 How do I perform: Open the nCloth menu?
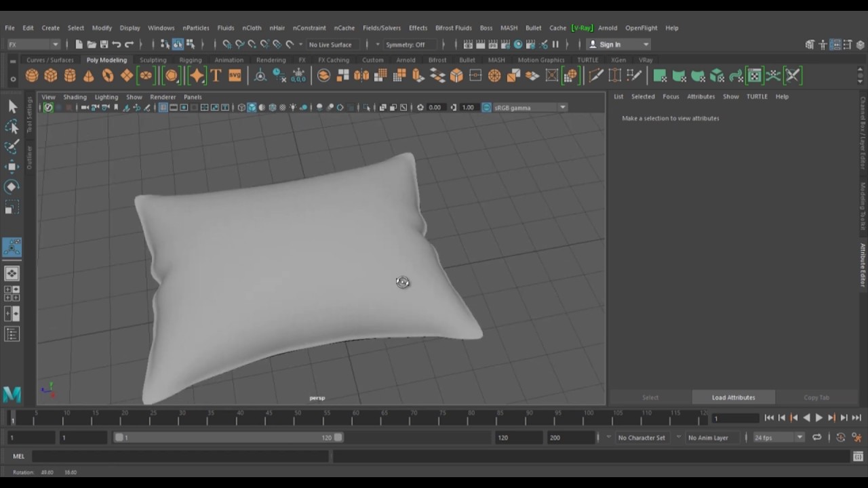252,28
